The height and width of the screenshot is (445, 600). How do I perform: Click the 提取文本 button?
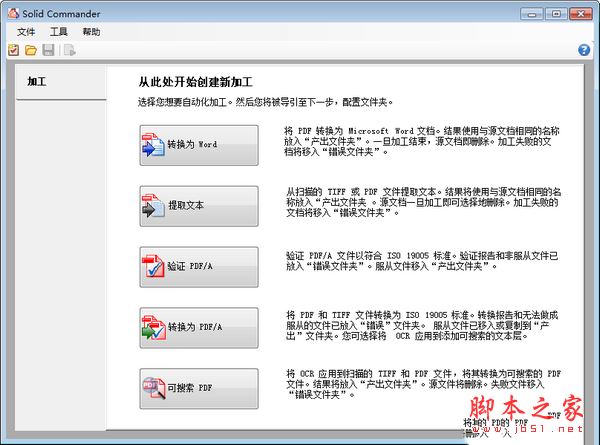tap(199, 206)
